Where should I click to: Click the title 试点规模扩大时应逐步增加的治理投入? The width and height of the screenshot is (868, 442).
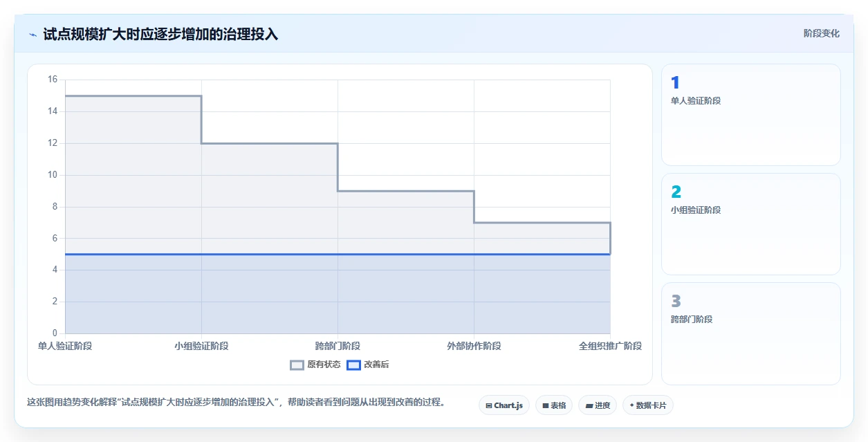pos(160,35)
